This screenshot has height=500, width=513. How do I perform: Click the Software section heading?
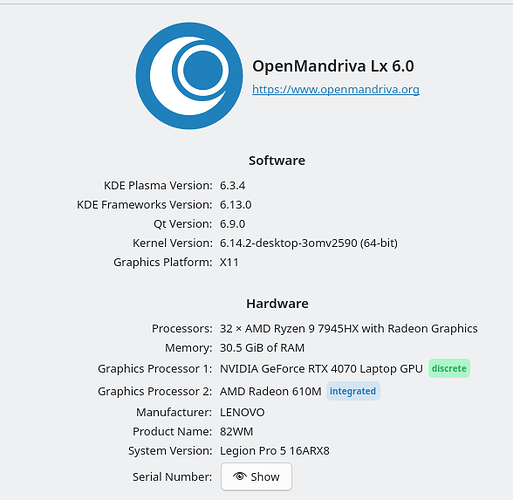pos(277,161)
